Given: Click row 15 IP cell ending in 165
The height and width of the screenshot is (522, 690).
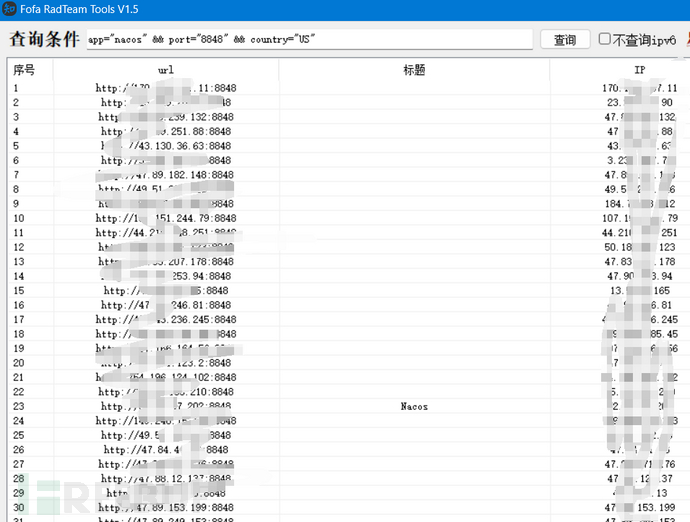Looking at the screenshot, I should click(x=639, y=290).
